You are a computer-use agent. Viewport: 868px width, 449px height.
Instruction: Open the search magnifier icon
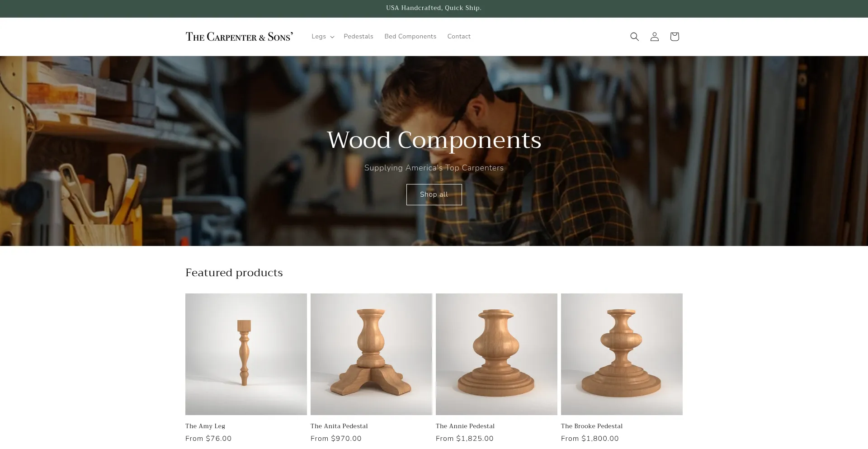(634, 37)
